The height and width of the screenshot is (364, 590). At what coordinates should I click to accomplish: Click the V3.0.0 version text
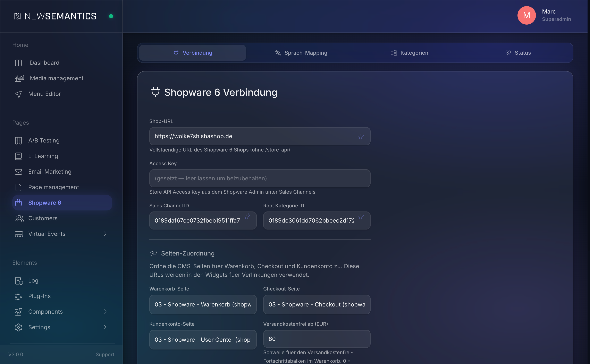point(16,355)
